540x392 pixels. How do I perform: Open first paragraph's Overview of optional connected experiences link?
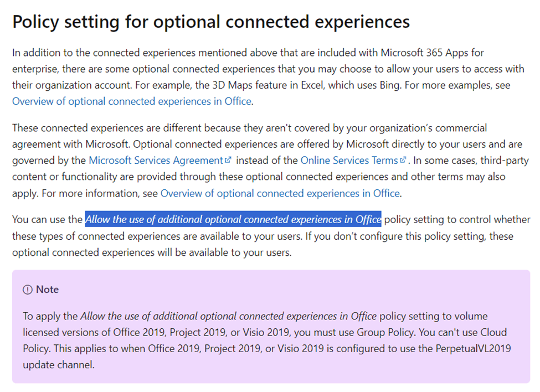pyautogui.click(x=132, y=101)
